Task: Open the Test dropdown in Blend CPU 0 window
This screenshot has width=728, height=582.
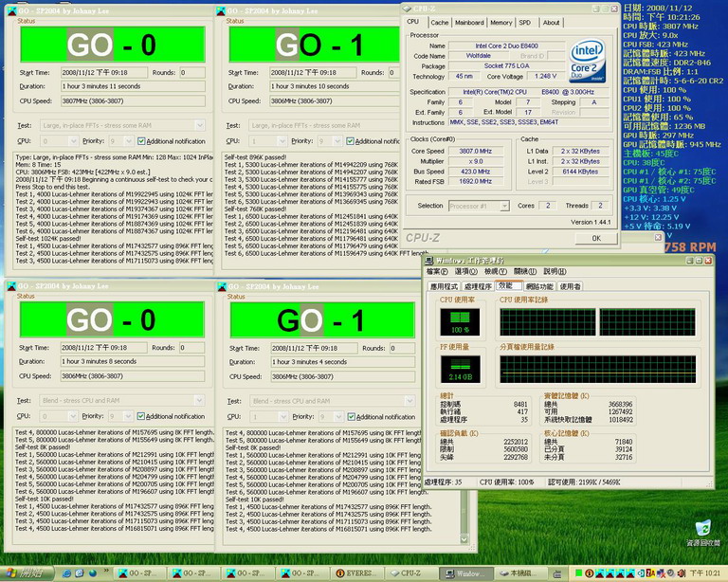Action: 199,401
